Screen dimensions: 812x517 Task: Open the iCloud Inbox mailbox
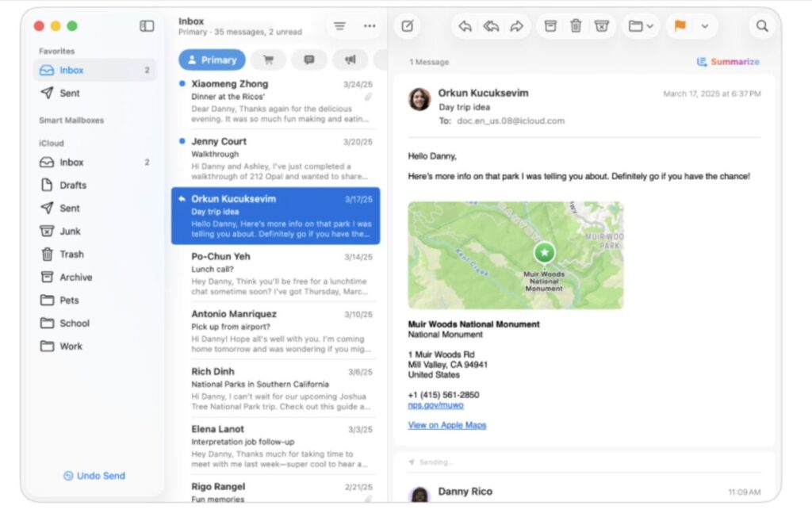[95, 162]
